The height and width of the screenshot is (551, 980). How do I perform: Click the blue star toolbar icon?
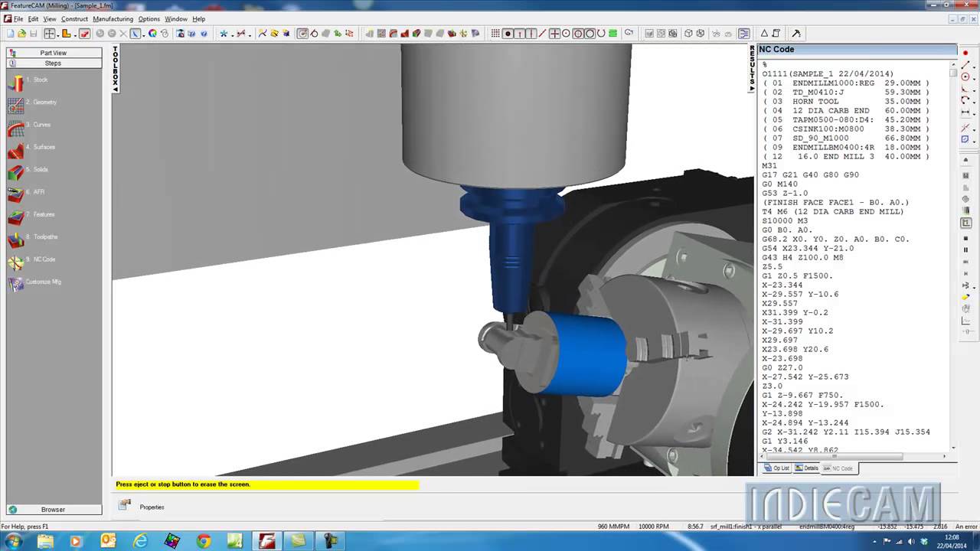point(224,34)
